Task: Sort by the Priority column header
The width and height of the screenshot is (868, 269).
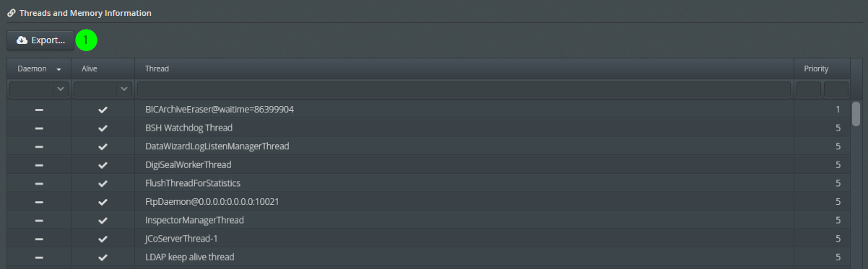Action: 816,69
